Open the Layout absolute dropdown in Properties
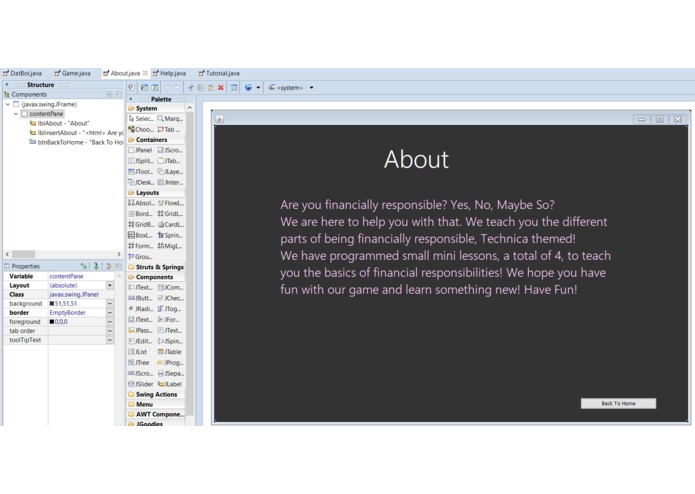The width and height of the screenshot is (695, 494). [x=110, y=285]
